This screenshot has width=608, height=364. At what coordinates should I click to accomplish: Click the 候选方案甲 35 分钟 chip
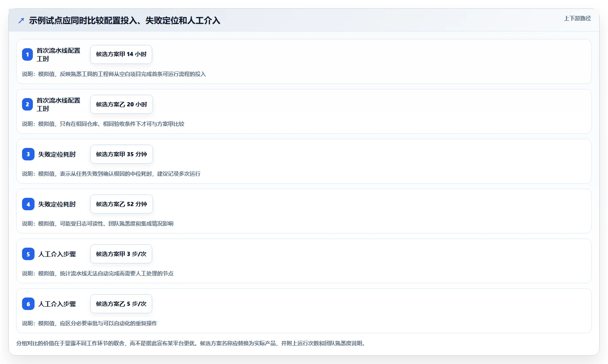pyautogui.click(x=121, y=154)
